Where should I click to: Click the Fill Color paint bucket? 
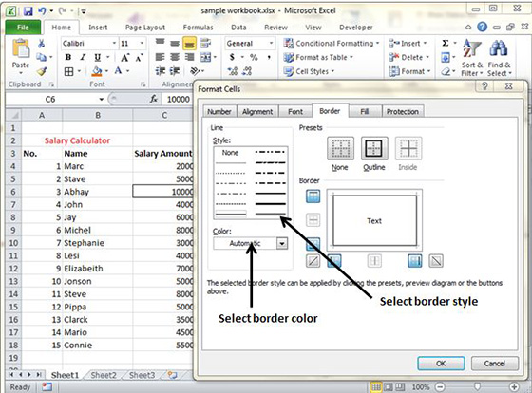pos(97,71)
